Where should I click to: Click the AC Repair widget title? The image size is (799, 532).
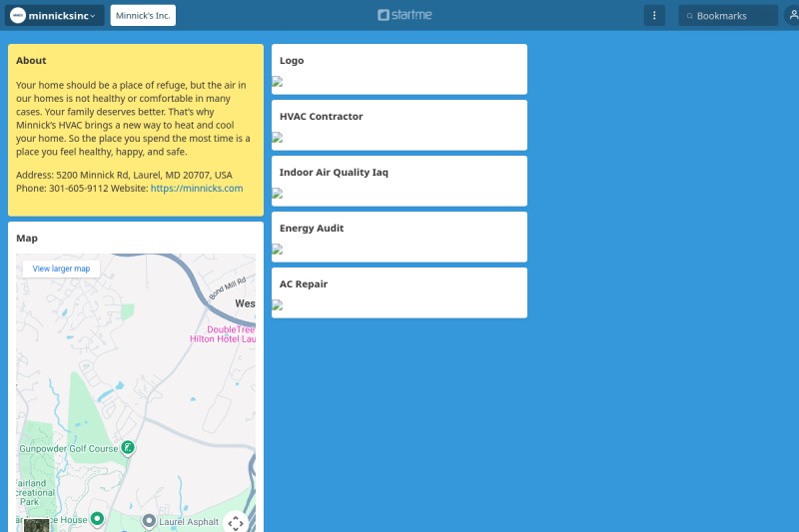tap(304, 284)
